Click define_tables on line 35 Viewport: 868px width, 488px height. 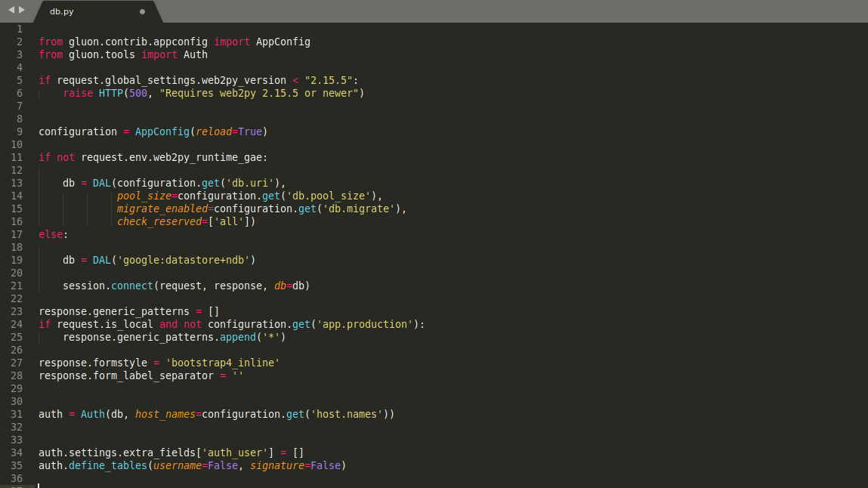click(x=108, y=466)
